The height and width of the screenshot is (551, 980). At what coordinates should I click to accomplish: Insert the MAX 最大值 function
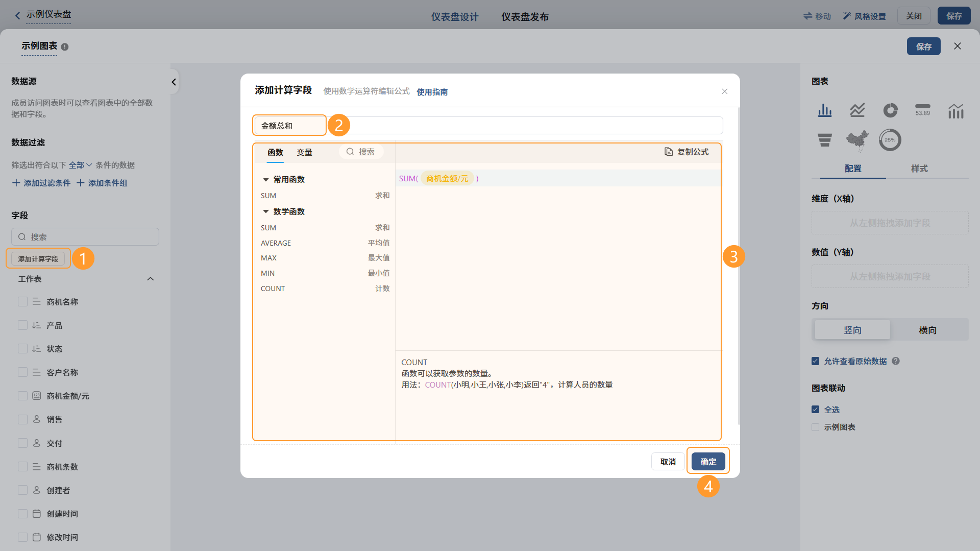(325, 258)
